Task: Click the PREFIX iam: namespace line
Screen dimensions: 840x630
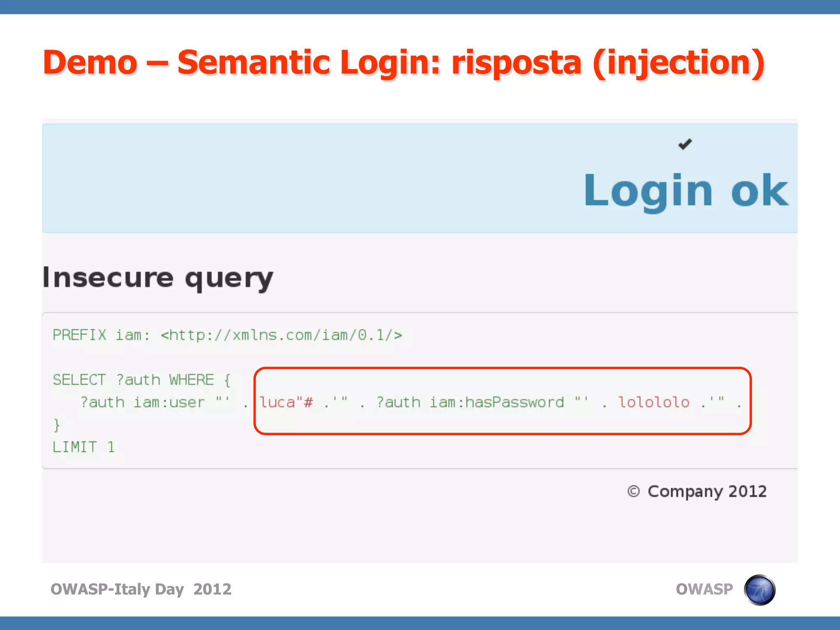Action: tap(228, 335)
